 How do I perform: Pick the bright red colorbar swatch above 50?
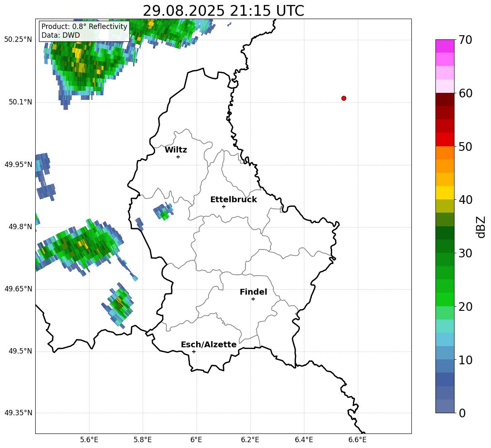[445, 140]
